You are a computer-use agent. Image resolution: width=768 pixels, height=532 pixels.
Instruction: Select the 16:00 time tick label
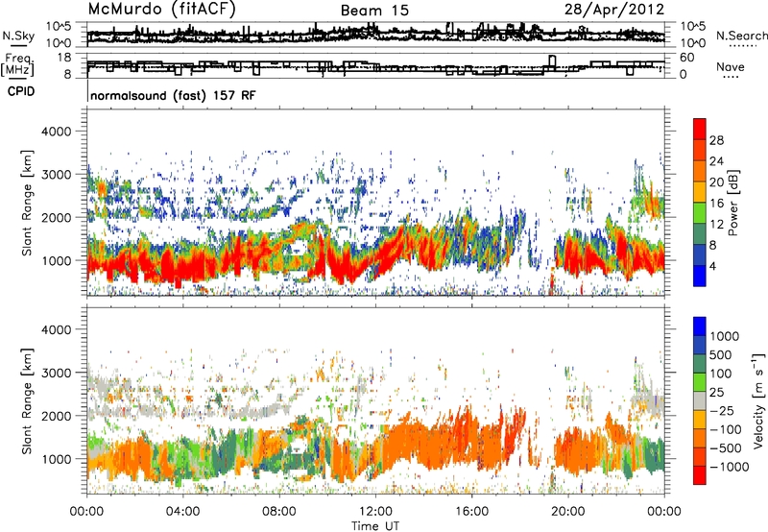(471, 512)
